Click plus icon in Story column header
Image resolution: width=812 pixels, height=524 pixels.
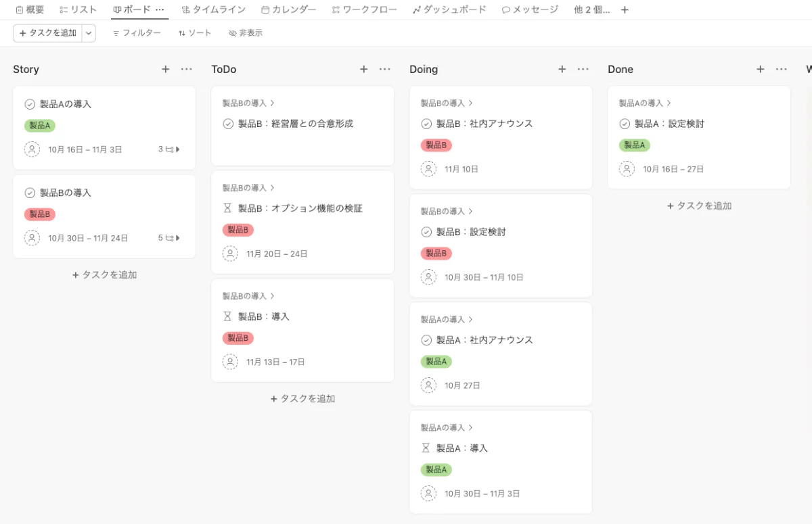(166, 69)
